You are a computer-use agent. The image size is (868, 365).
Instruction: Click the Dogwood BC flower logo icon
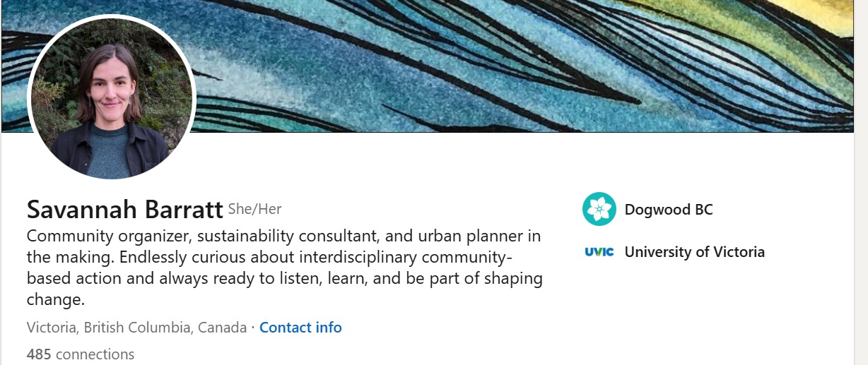[599, 210]
